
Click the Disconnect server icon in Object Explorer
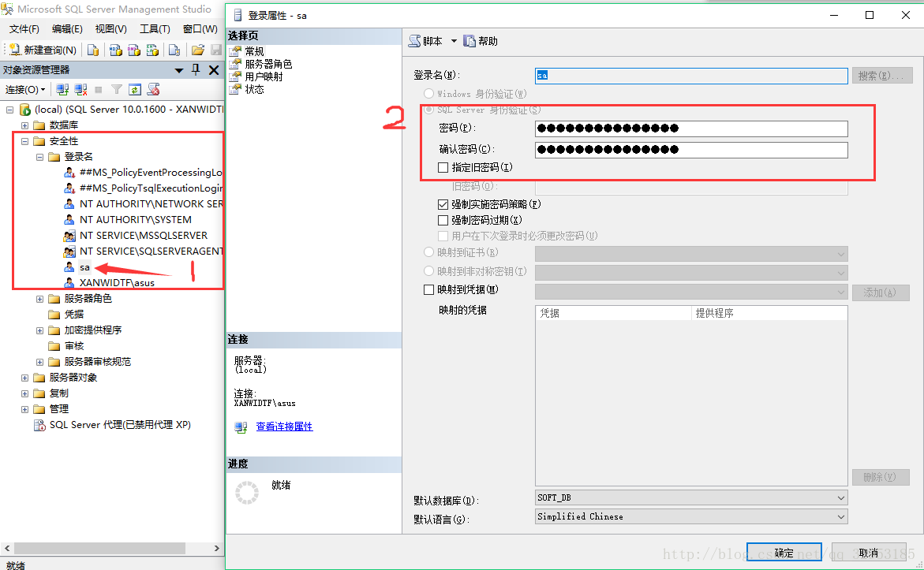[x=80, y=90]
